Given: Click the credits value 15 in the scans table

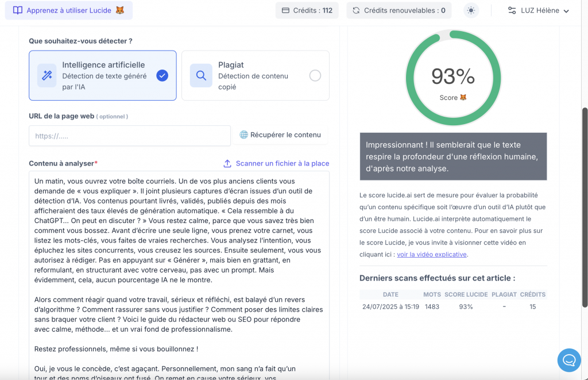Looking at the screenshot, I should pos(532,307).
